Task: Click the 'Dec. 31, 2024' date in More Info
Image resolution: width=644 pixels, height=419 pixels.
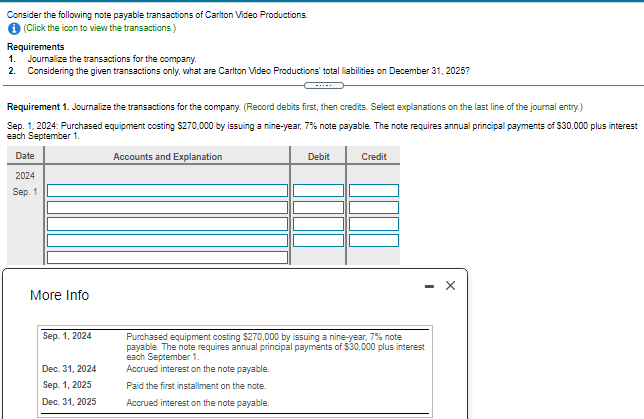Action: coord(69,369)
